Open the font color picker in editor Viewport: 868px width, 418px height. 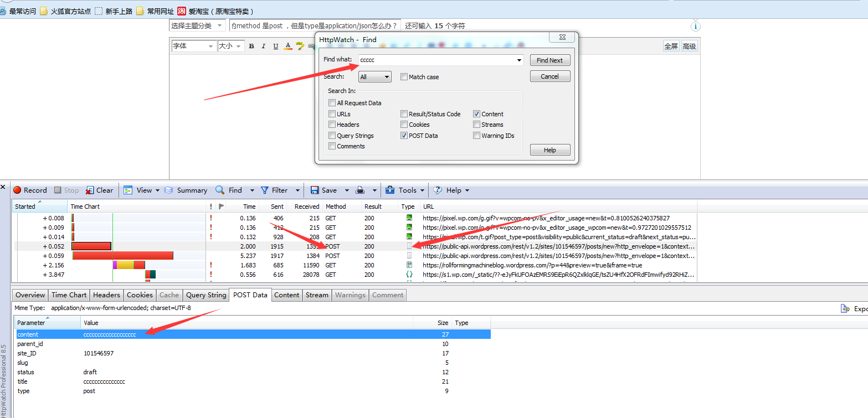coord(287,46)
